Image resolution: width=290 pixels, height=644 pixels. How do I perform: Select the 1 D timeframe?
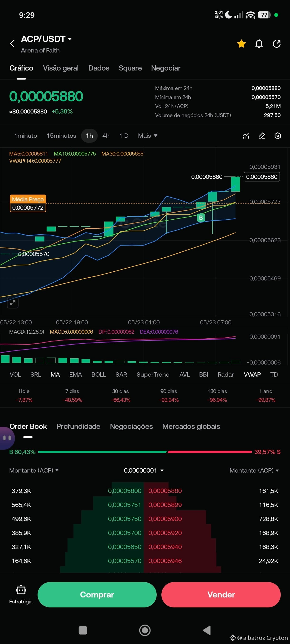(x=124, y=136)
